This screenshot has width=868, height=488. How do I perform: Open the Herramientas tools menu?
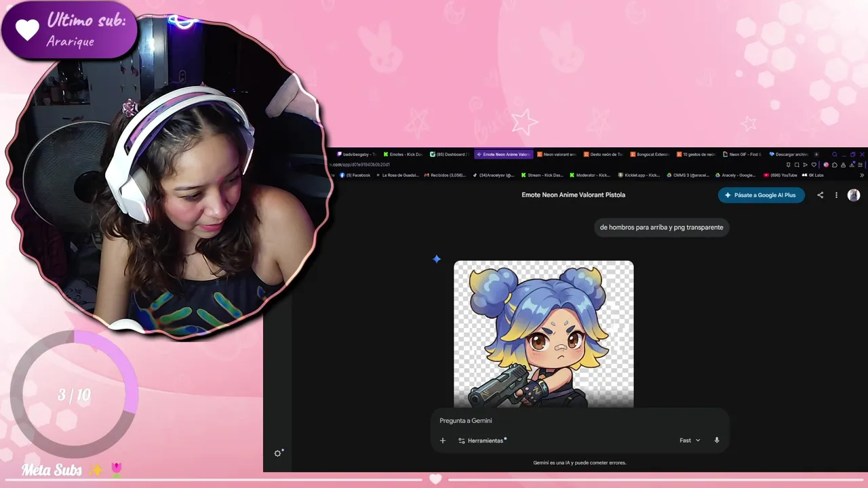(482, 441)
